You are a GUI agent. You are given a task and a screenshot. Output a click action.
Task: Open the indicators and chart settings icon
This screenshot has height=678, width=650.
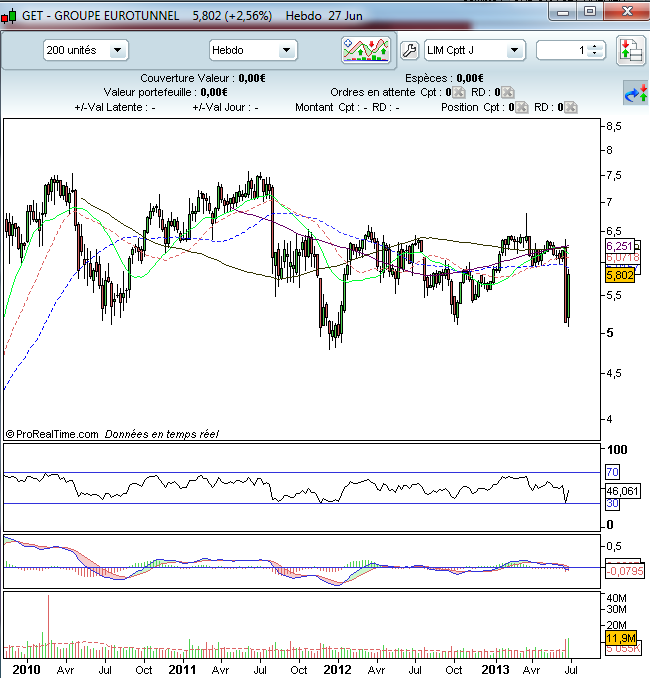pos(366,51)
